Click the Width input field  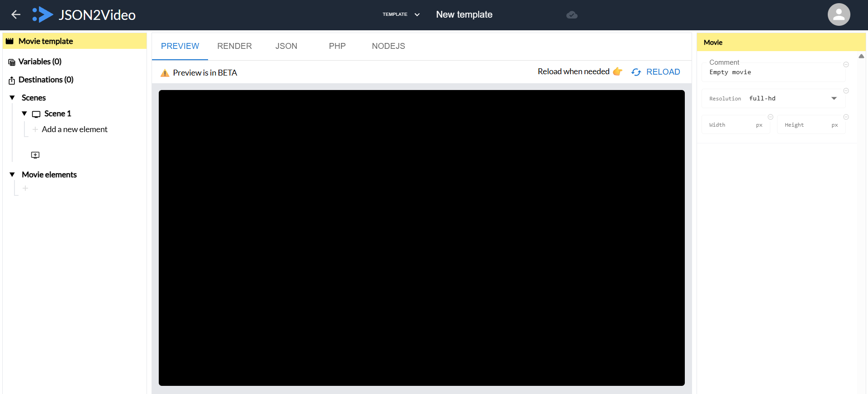click(735, 124)
